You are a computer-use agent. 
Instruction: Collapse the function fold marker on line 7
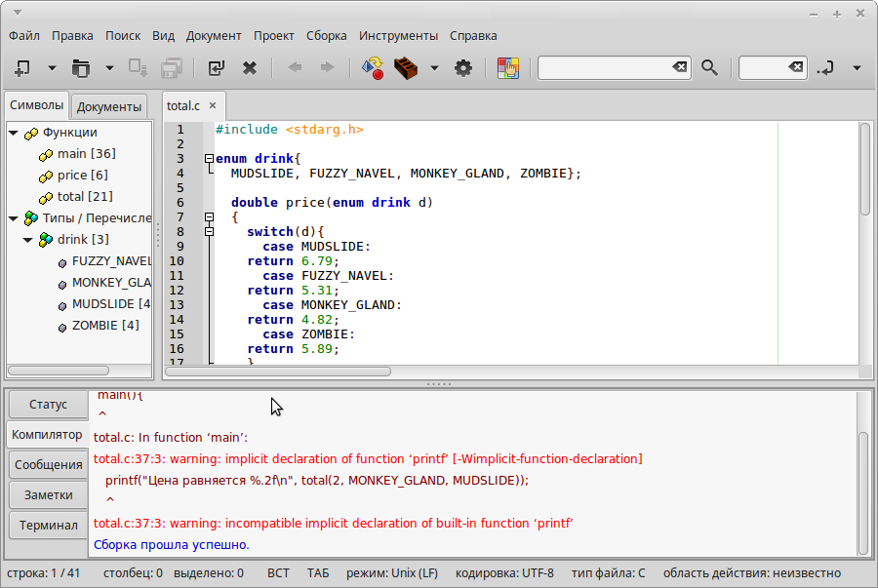(209, 217)
